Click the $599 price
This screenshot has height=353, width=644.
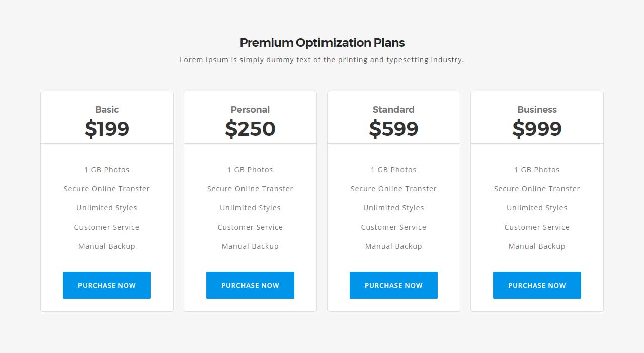tap(393, 129)
